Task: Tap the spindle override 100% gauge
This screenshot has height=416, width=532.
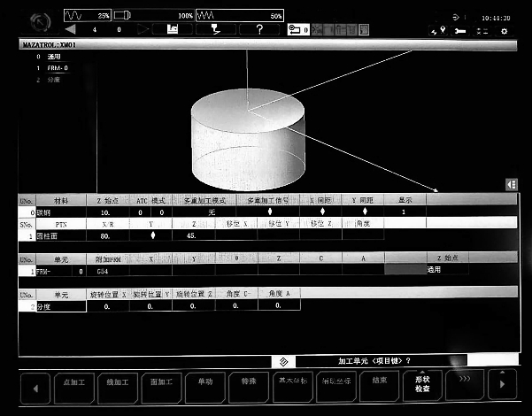Action: click(153, 16)
